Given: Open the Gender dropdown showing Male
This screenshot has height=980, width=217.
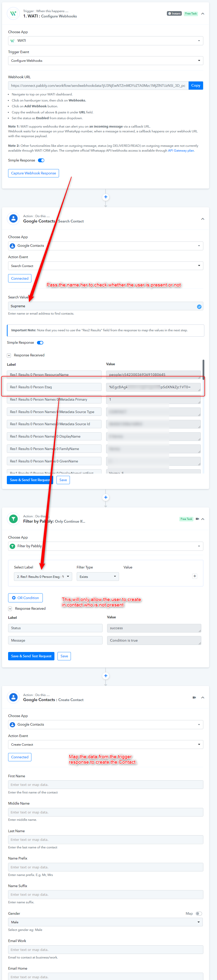Looking at the screenshot, I should click(x=105, y=922).
